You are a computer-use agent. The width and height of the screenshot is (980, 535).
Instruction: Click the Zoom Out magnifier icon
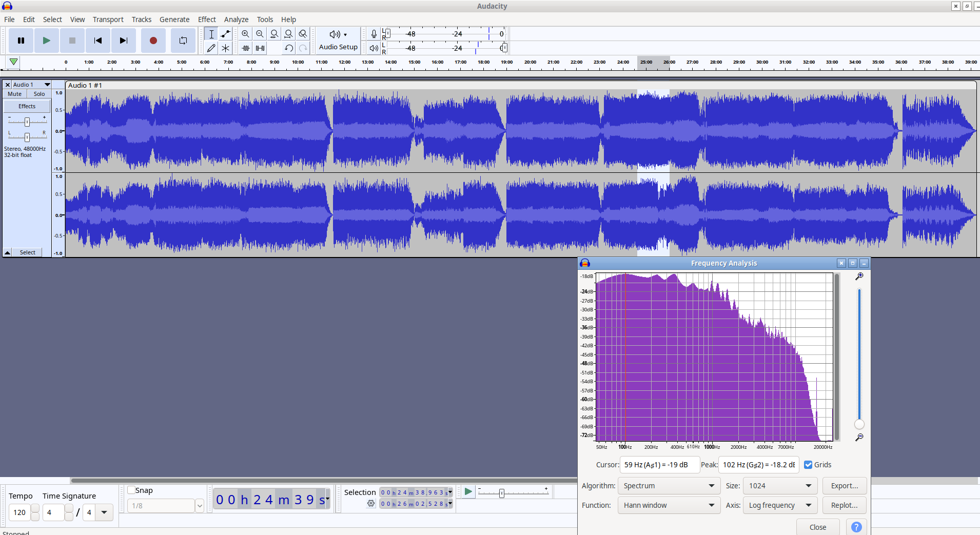(260, 34)
